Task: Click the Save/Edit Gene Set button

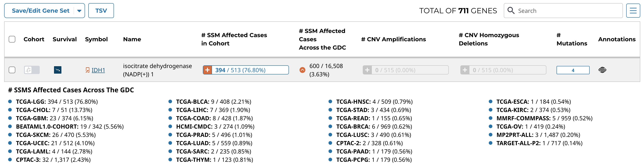Action: click(41, 11)
